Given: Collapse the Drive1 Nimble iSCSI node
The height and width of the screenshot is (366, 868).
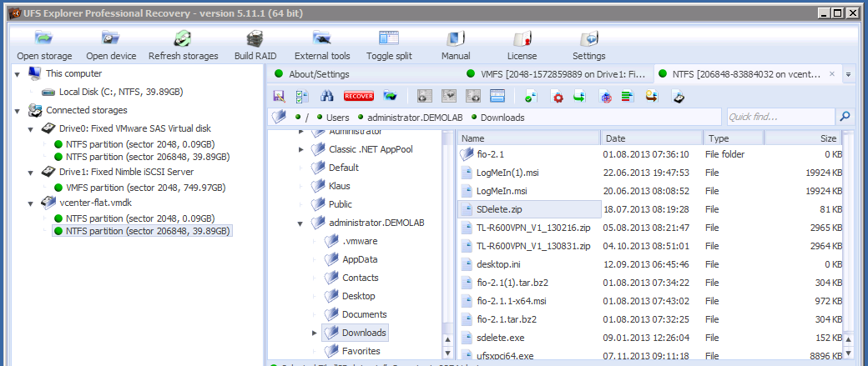Looking at the screenshot, I should click(32, 172).
